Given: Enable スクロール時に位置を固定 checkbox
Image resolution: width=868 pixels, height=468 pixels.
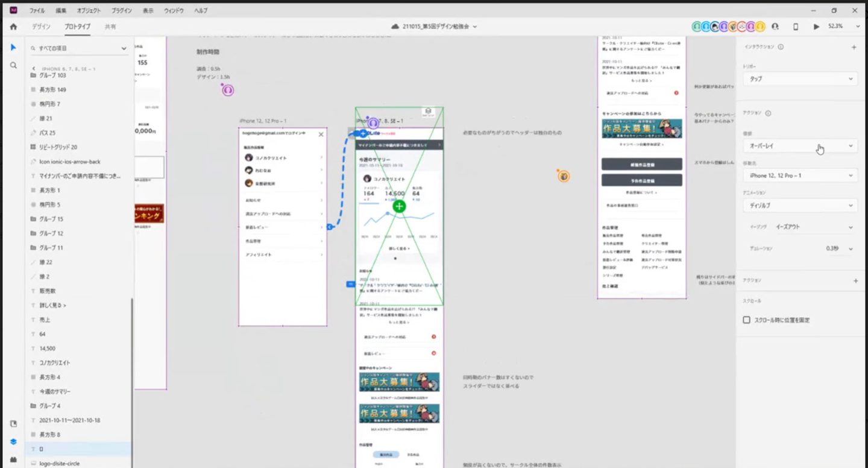Looking at the screenshot, I should tap(746, 320).
